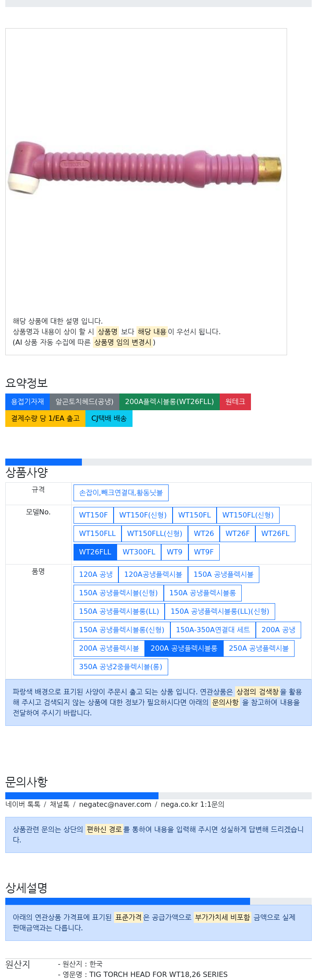Image resolution: width=317 pixels, height=980 pixels.
Task: Select model WT150FL(신형)
Action: click(248, 515)
